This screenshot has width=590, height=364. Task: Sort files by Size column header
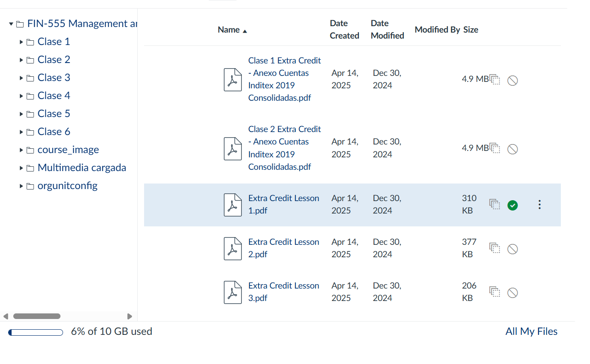pos(470,30)
